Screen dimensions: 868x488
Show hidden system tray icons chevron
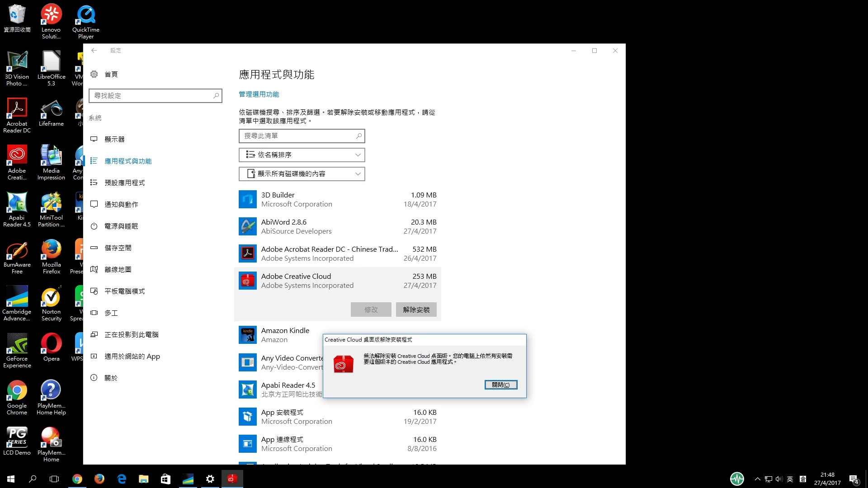tap(757, 479)
